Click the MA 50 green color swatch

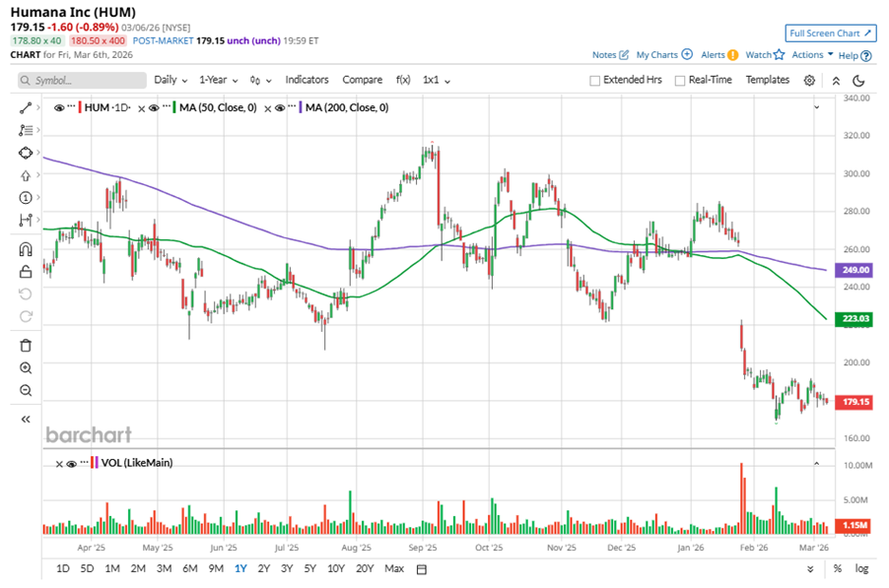click(x=174, y=107)
